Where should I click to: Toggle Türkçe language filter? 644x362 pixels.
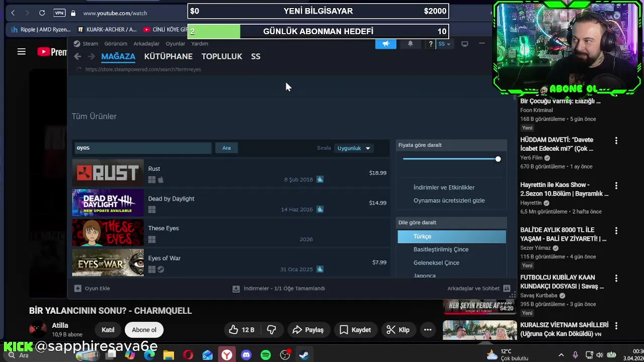point(452,236)
